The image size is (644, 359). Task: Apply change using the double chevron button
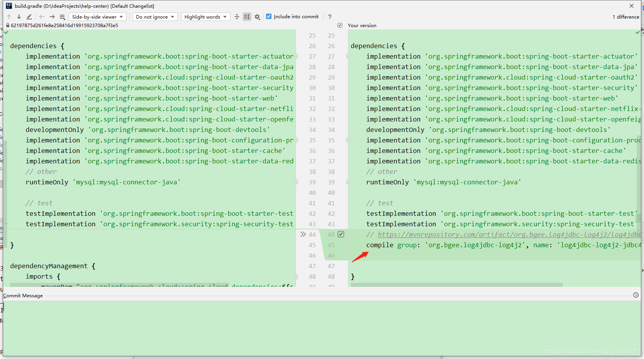click(x=303, y=234)
